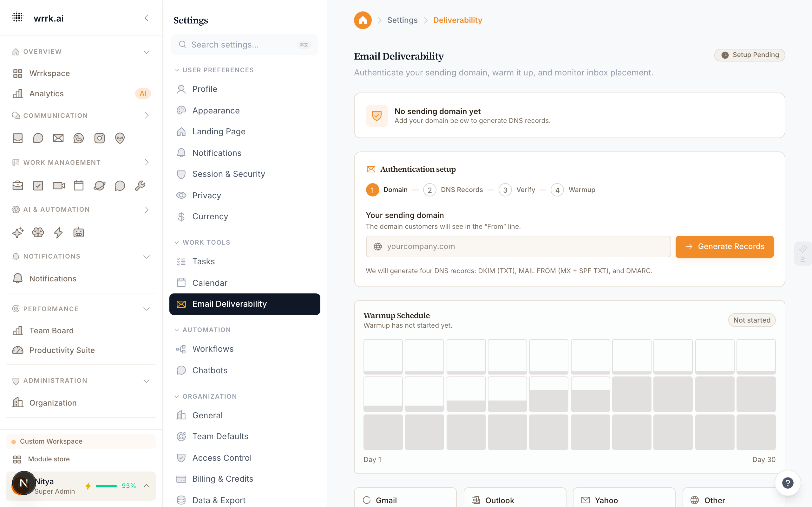Click the Generate Records button

point(724,247)
